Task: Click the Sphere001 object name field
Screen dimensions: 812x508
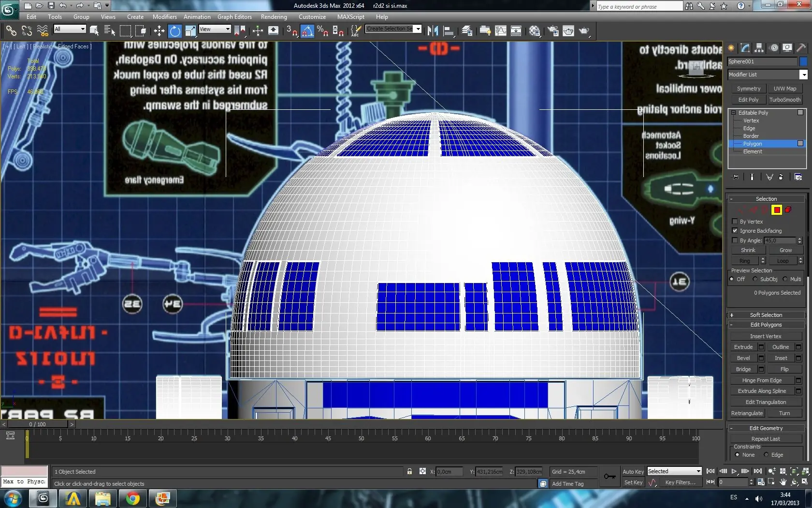Action: tap(762, 61)
